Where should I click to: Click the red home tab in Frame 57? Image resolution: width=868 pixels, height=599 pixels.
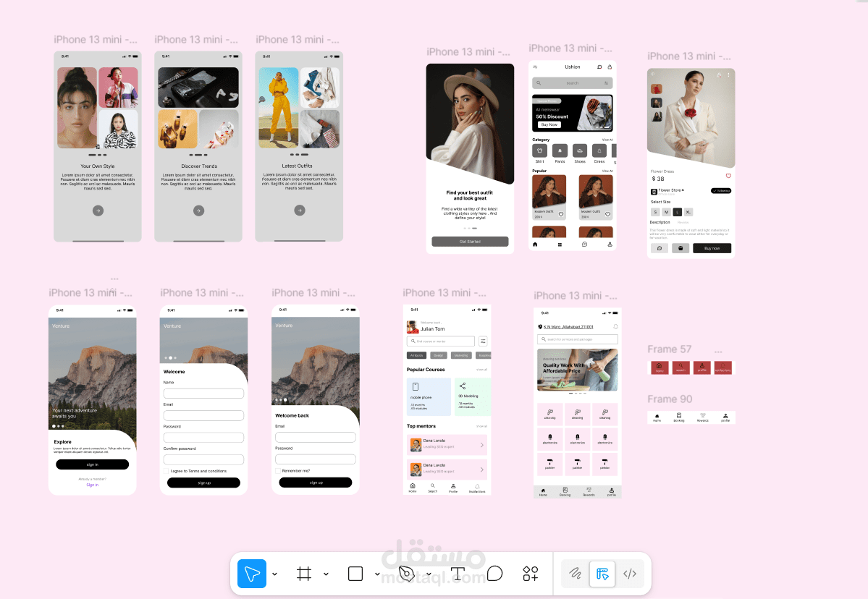(659, 368)
